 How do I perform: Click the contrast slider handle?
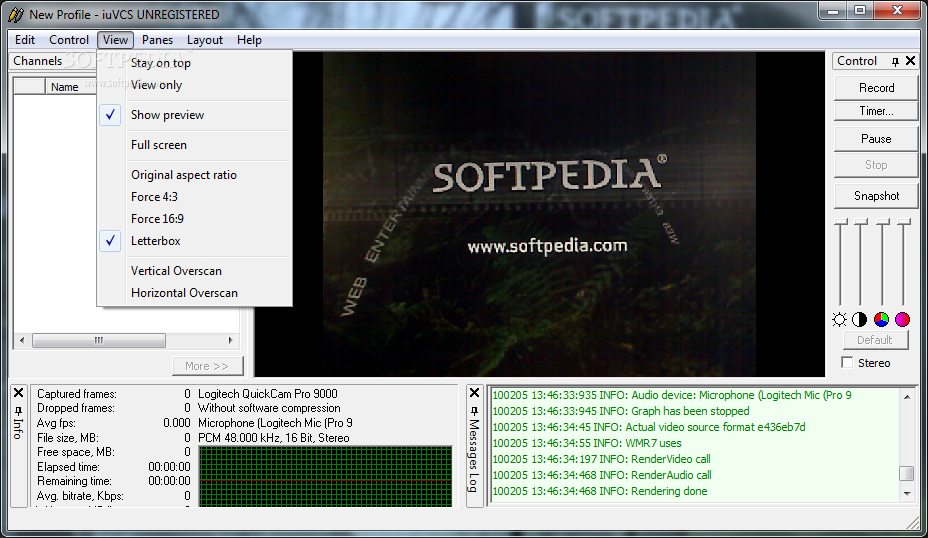coord(861,222)
